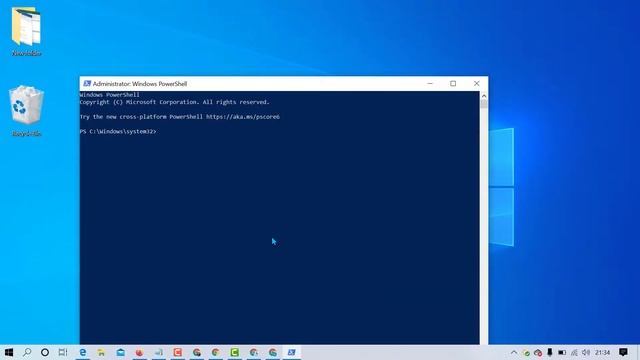Click the green square C taskbar icon
Screen dimensions: 640x360
click(x=235, y=352)
